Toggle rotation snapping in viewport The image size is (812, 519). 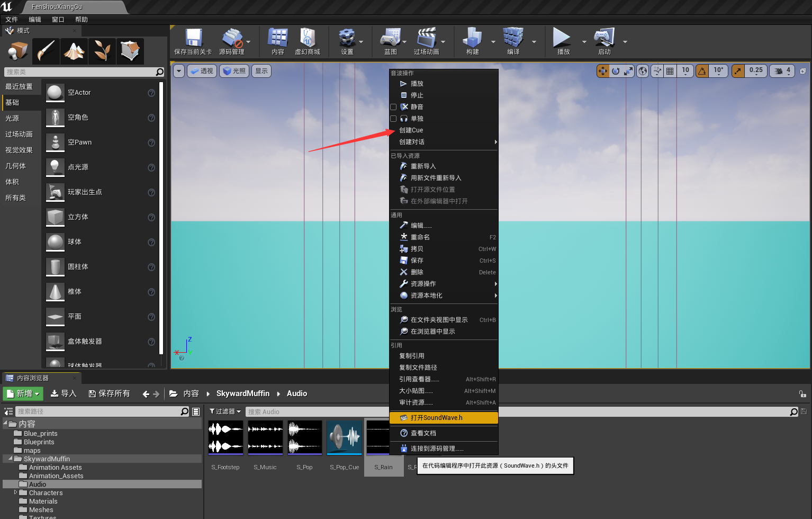point(702,71)
